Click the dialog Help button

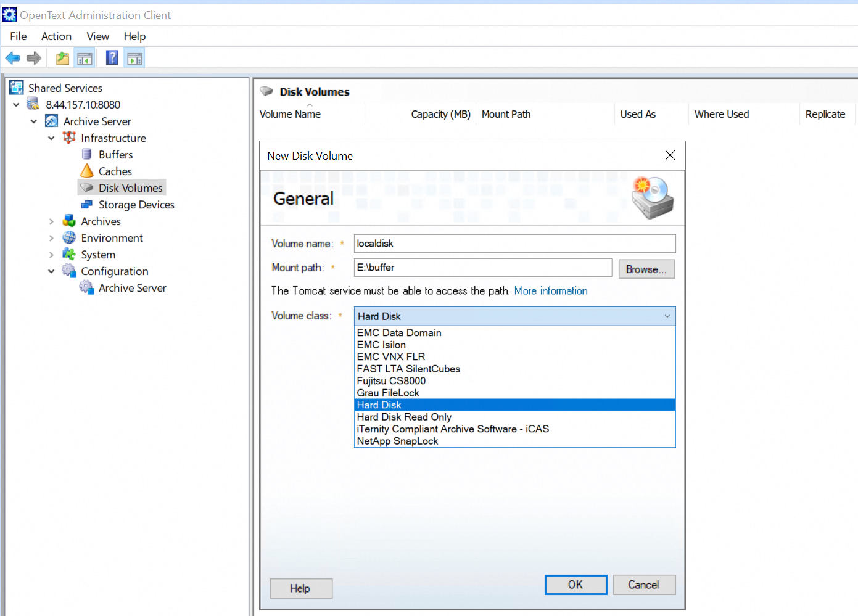coord(300,588)
